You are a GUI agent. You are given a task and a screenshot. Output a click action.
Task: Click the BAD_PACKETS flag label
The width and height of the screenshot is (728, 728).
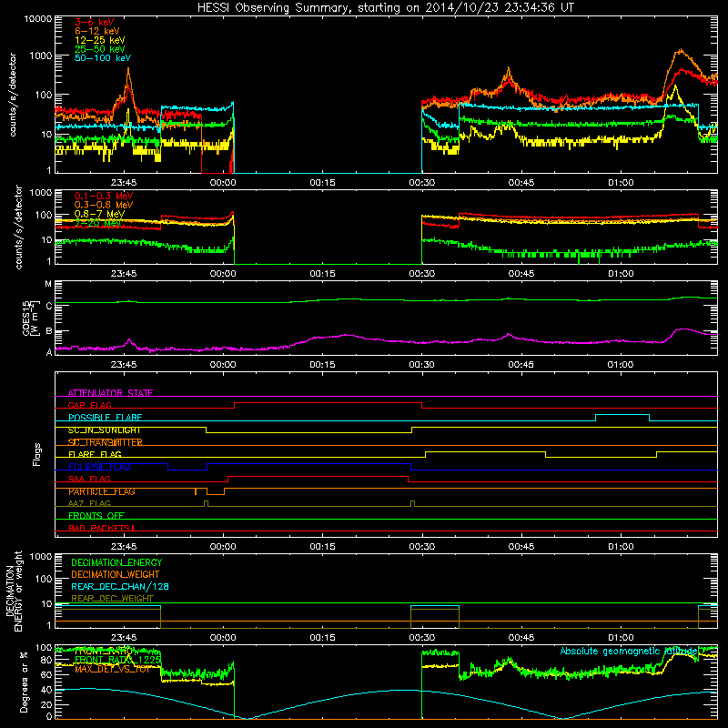click(101, 529)
